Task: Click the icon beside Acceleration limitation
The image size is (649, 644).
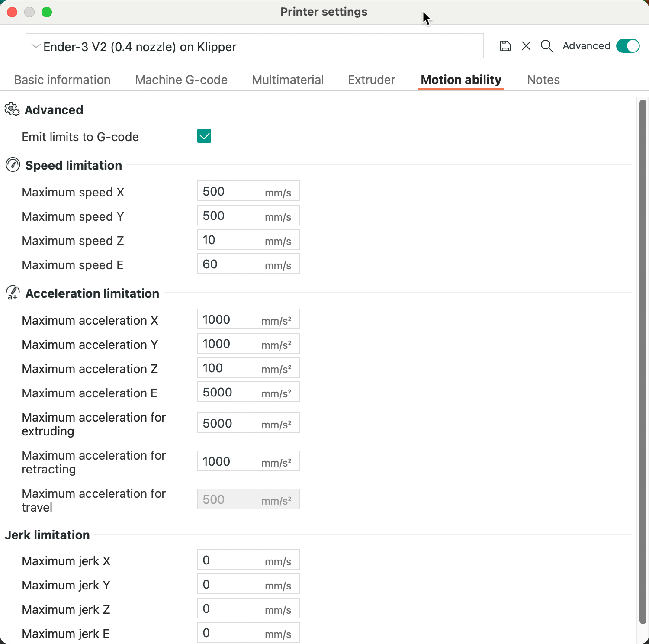Action: pos(13,293)
